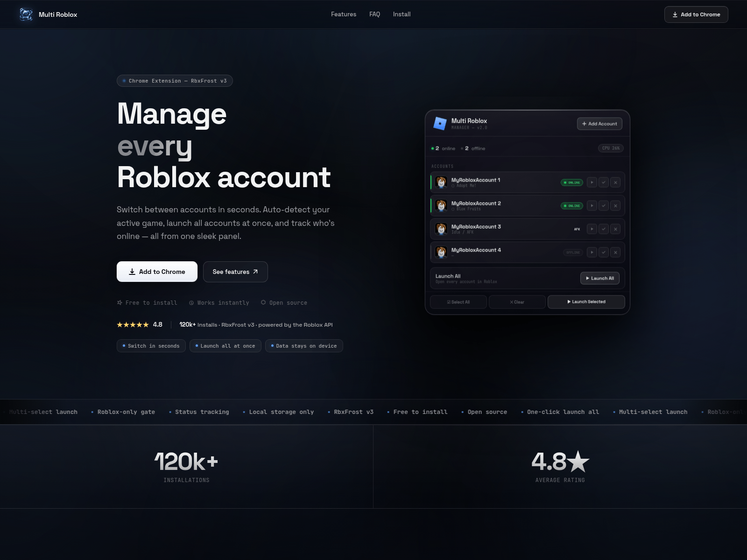Click the MyRobloxAccount 1 name text
The width and height of the screenshot is (747, 560).
476,180
